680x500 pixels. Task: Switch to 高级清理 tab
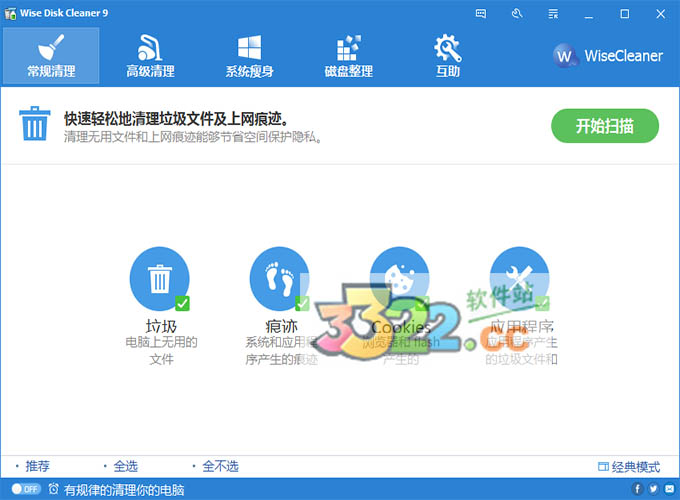[x=150, y=56]
